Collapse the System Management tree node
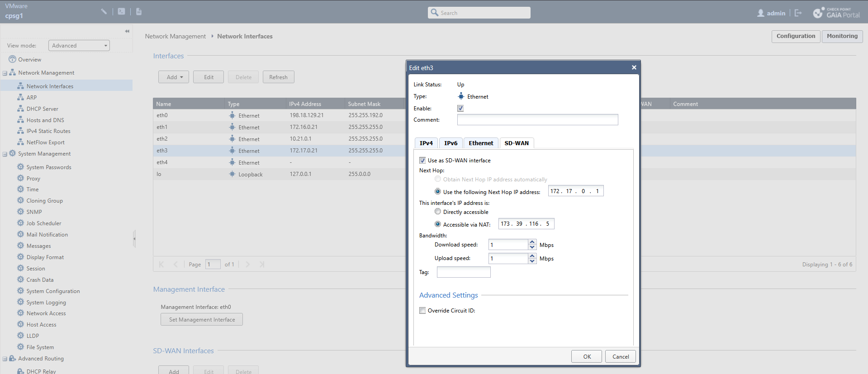868x374 pixels. (x=5, y=154)
